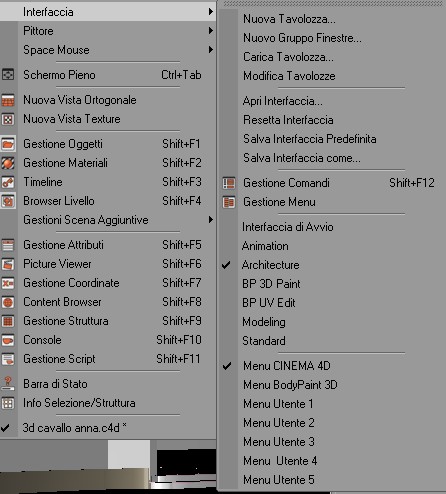Select Menu Utente 3

(279, 442)
